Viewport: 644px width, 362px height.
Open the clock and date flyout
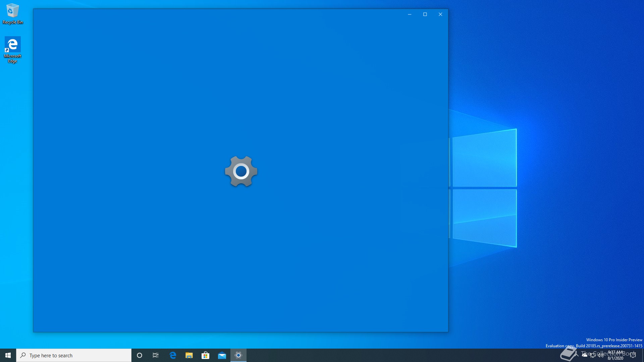tap(615, 355)
